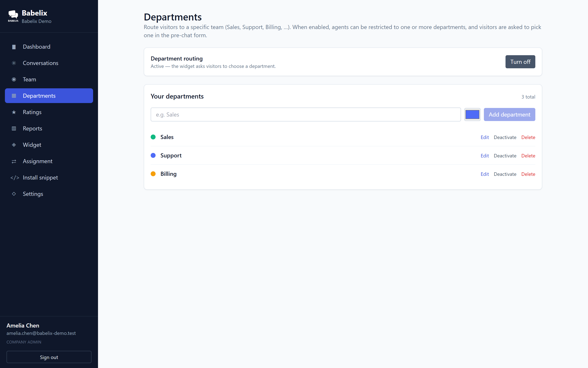Select Departments in the sidebar
Image resolution: width=588 pixels, height=368 pixels.
[x=49, y=96]
